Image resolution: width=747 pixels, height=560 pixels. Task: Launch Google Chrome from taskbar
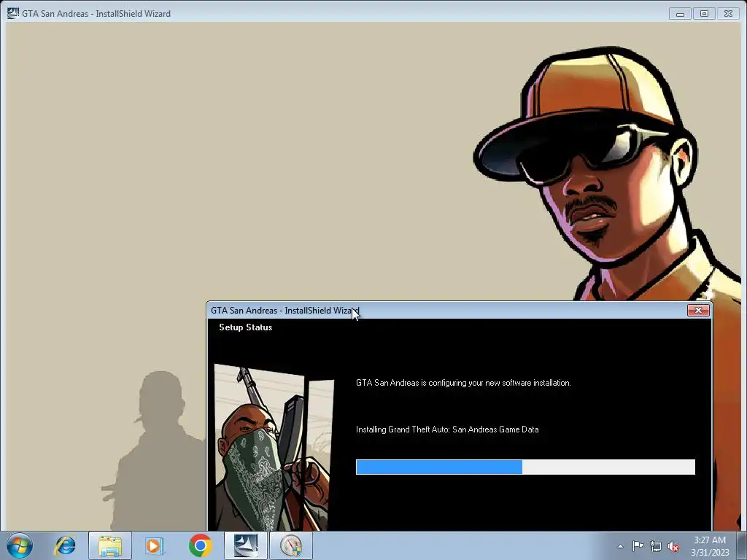200,545
